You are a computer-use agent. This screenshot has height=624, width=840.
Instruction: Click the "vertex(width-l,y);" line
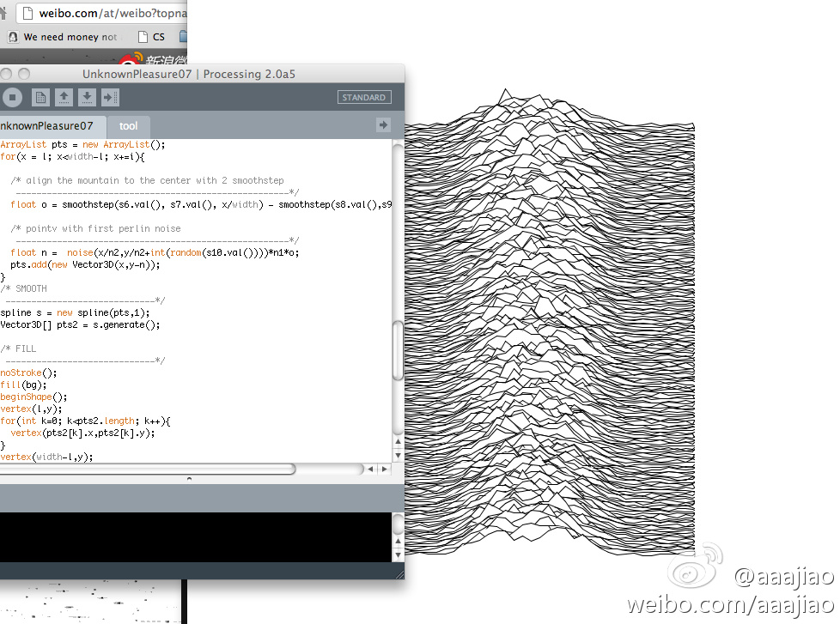coord(46,457)
